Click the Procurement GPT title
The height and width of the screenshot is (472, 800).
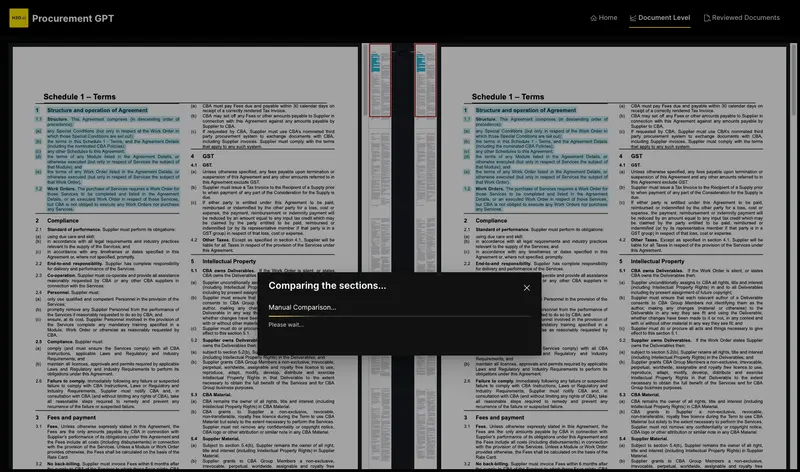click(73, 18)
